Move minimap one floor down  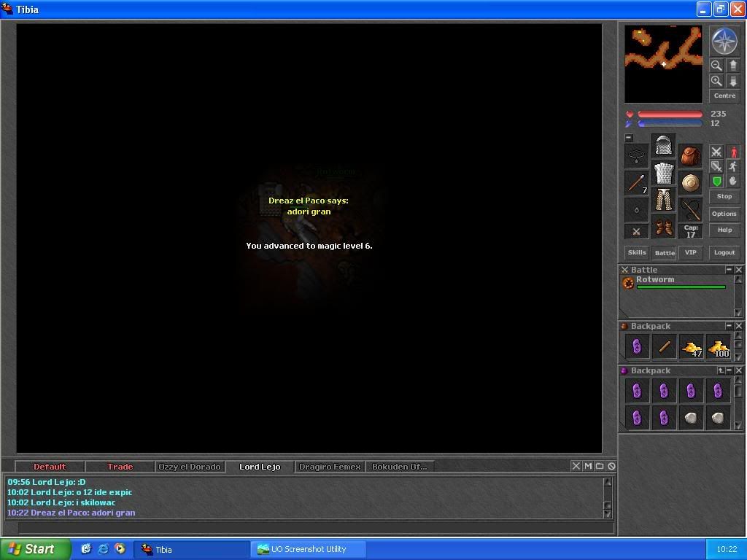732,81
